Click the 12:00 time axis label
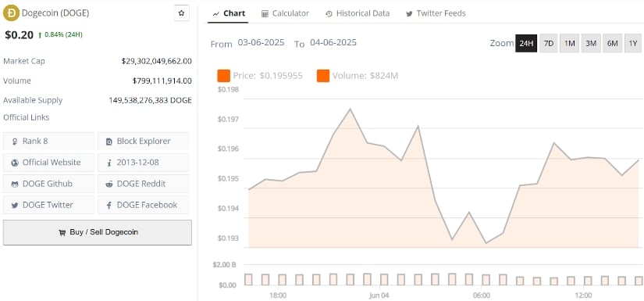 pos(583,296)
